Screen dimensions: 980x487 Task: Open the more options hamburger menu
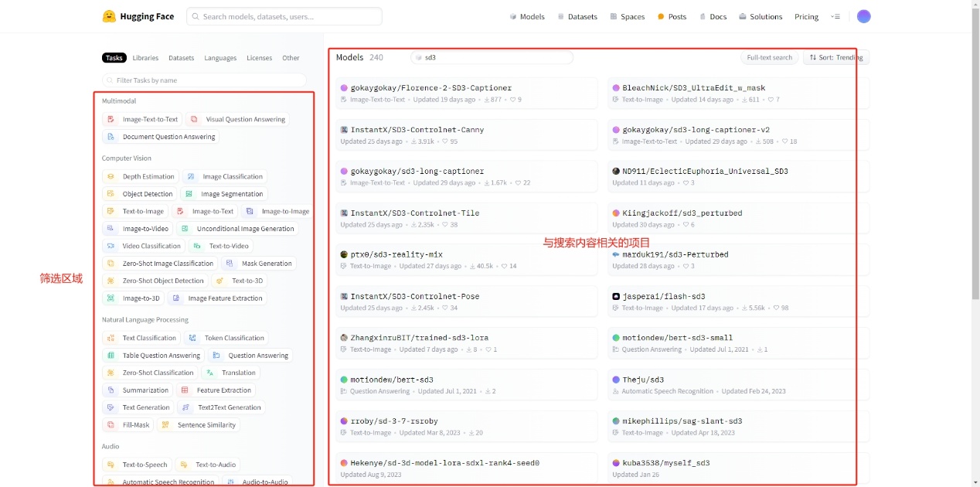pos(835,16)
